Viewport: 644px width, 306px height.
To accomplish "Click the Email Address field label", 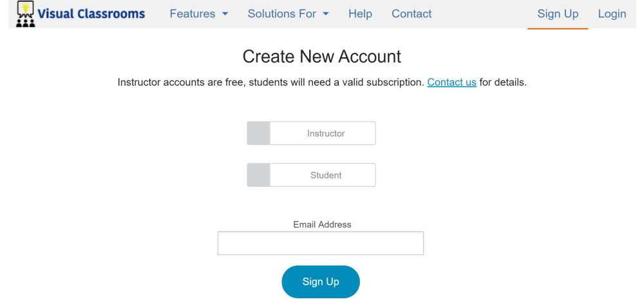I will point(322,225).
